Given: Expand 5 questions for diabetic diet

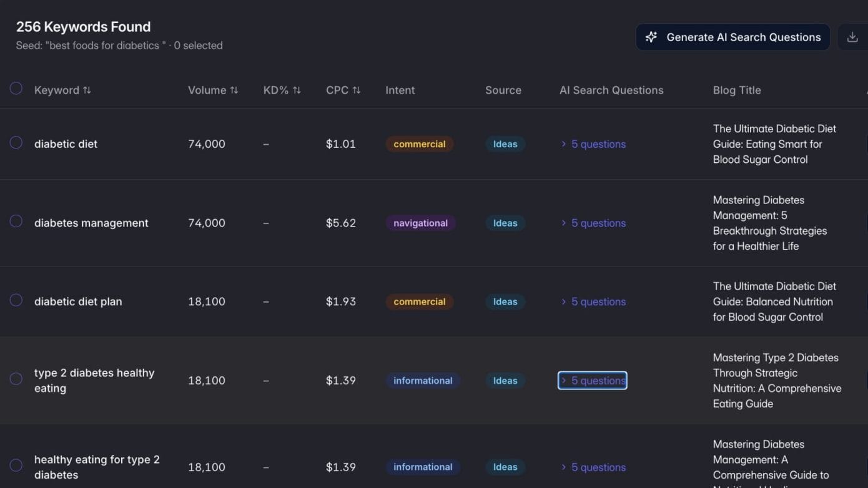Looking at the screenshot, I should 593,144.
